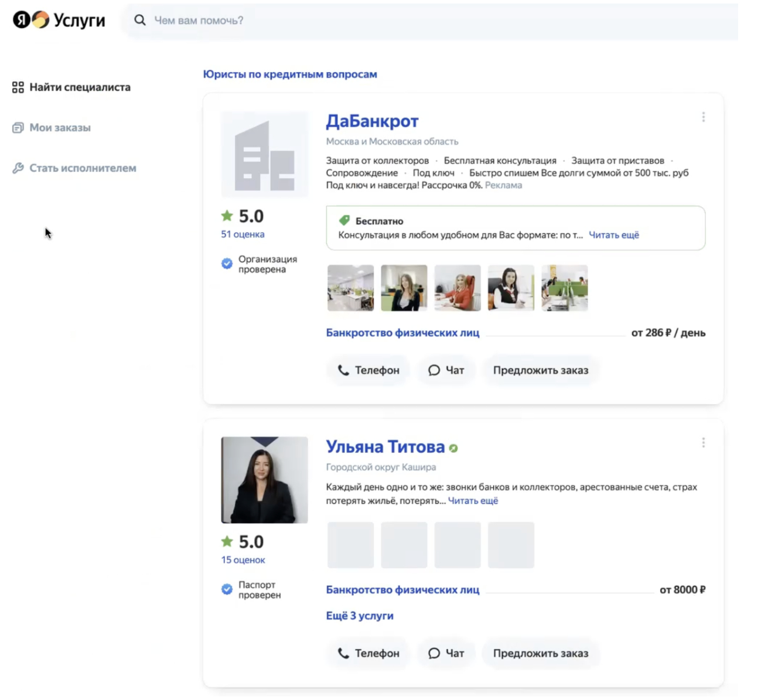The width and height of the screenshot is (761, 700).
Task: Click Предложить заказ on ДаБанкрот card
Action: point(540,370)
